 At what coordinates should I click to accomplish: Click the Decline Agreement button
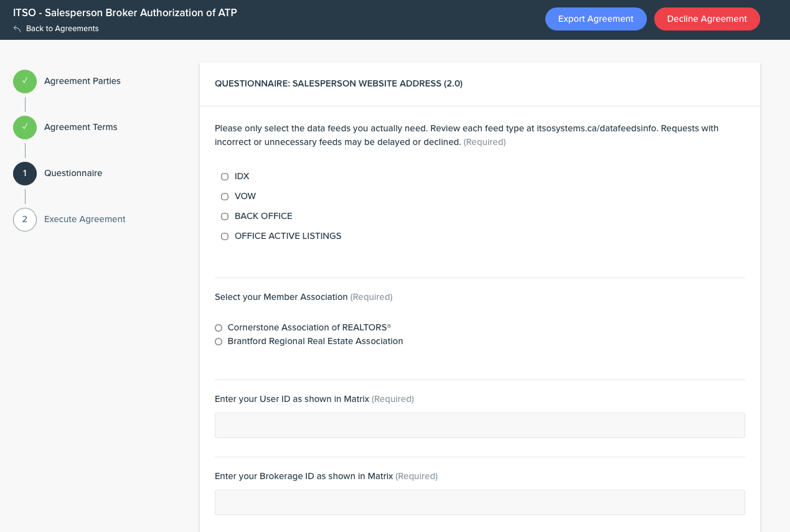coord(707,19)
